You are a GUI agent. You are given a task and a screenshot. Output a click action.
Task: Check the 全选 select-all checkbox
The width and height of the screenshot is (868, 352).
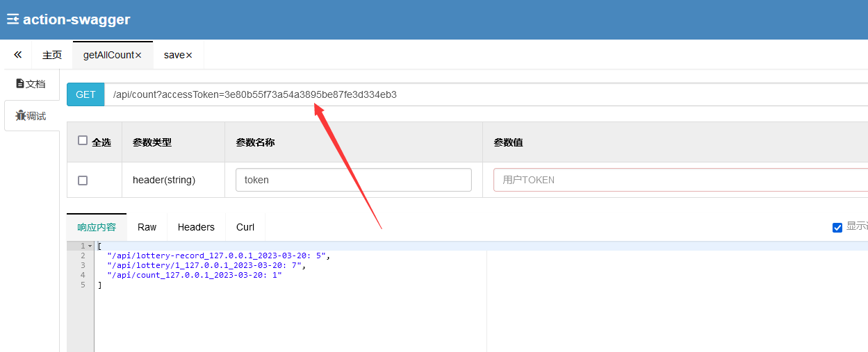tap(83, 141)
